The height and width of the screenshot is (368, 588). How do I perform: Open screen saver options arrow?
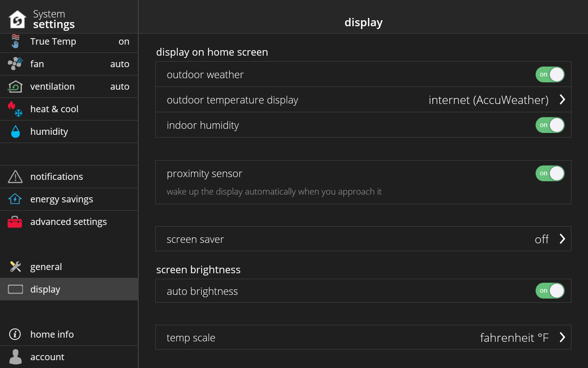click(562, 239)
